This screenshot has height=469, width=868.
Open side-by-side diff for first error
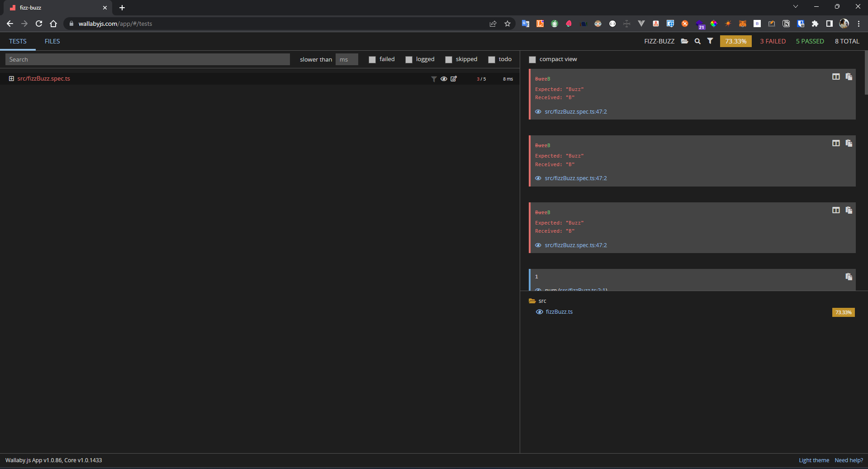(836, 77)
